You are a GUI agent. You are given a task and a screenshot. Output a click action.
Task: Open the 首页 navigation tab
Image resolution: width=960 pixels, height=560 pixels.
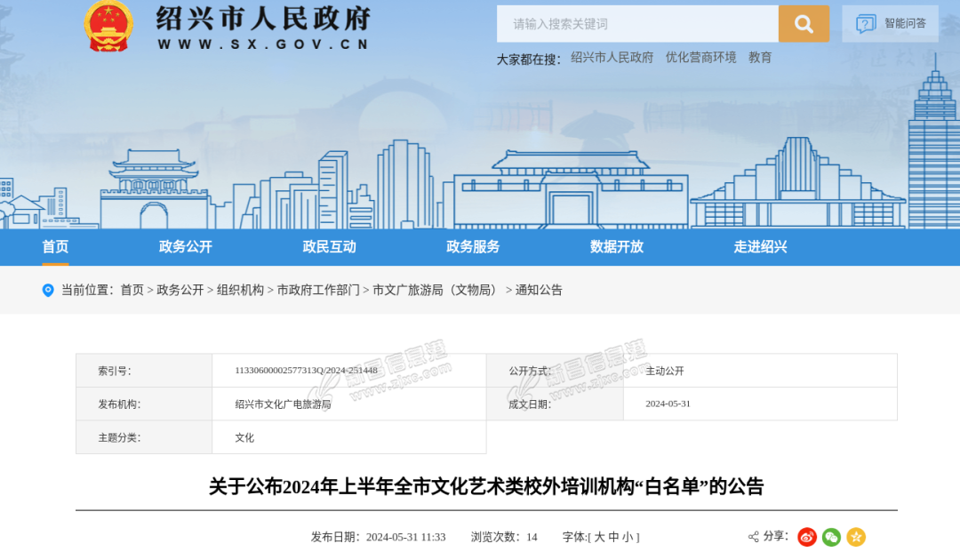55,247
